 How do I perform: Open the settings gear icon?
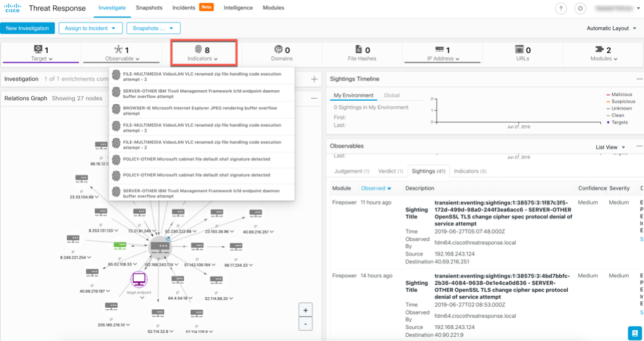580,9
